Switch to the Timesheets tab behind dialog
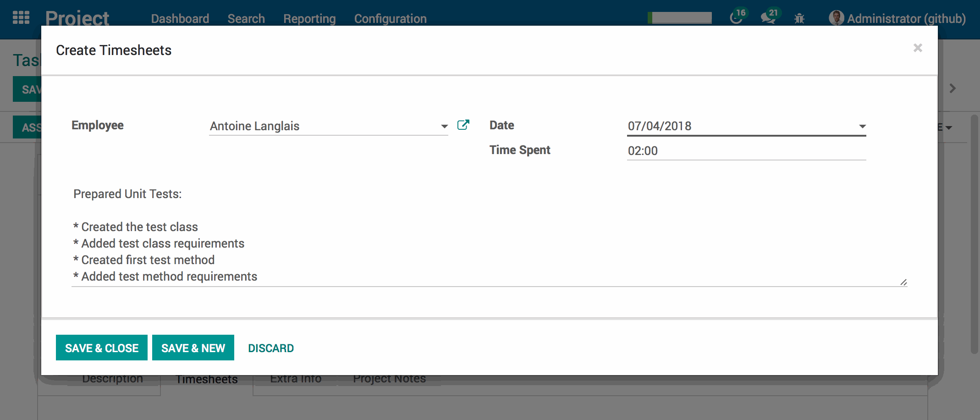The image size is (980, 420). click(x=207, y=380)
